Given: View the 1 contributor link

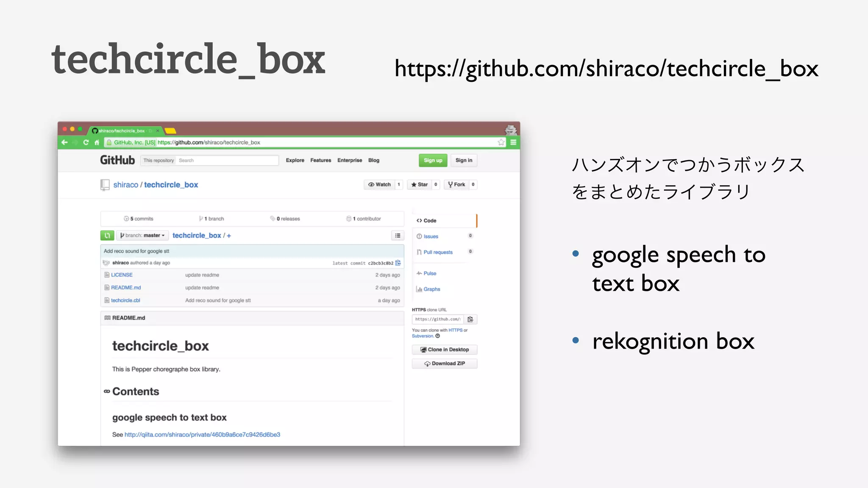Looking at the screenshot, I should (363, 219).
